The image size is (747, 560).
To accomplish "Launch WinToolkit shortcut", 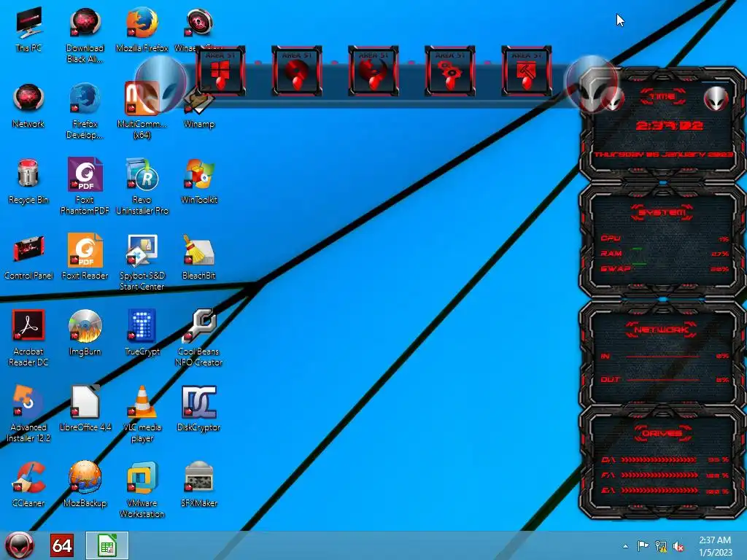I will pyautogui.click(x=198, y=182).
